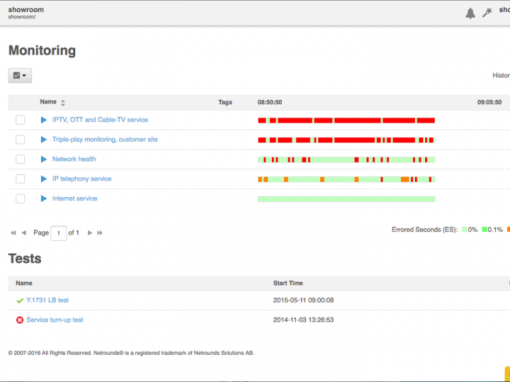The height and width of the screenshot is (382, 510).
Task: Tick the checkbox for IPTV, OTT and Cable-TV service
Action: point(20,120)
